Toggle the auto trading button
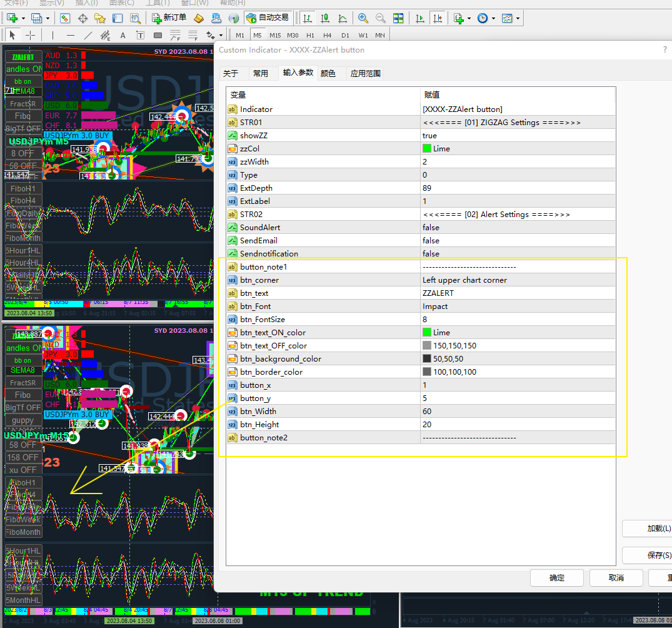672x628 pixels. point(268,18)
